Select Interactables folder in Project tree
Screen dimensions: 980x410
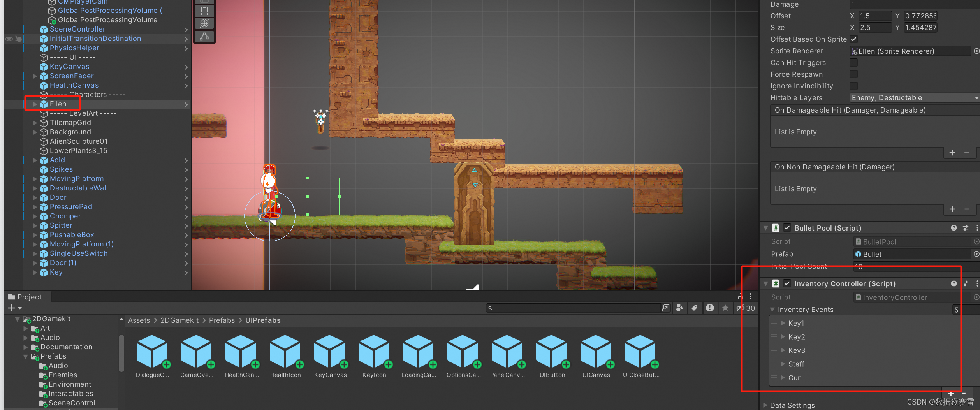click(70, 393)
